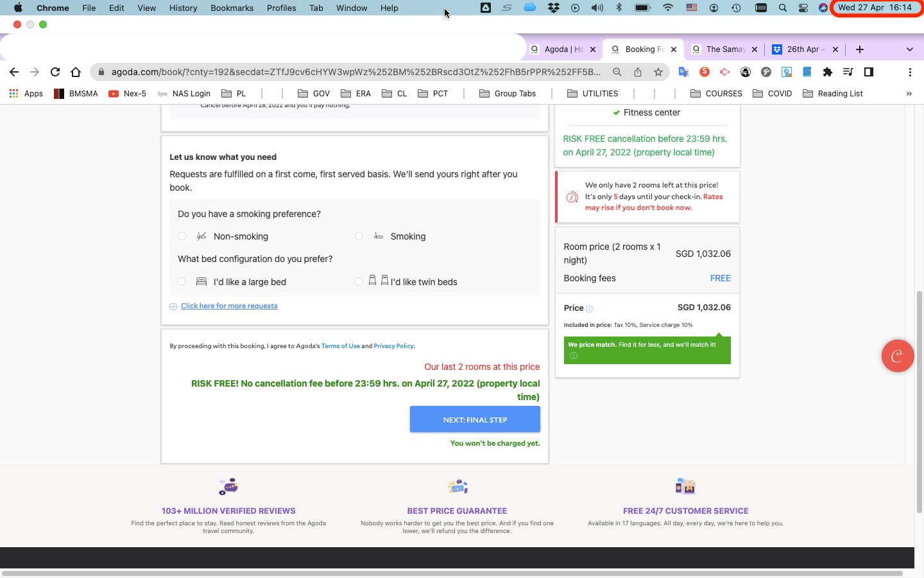Show more bookmarks with the double chevron
This screenshot has height=578, width=924.
(x=909, y=94)
